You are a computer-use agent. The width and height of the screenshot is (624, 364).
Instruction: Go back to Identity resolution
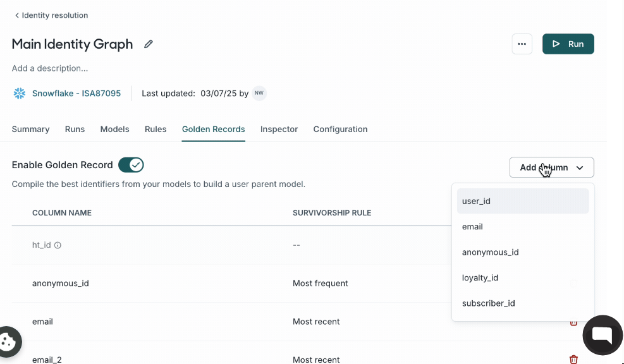pos(51,15)
